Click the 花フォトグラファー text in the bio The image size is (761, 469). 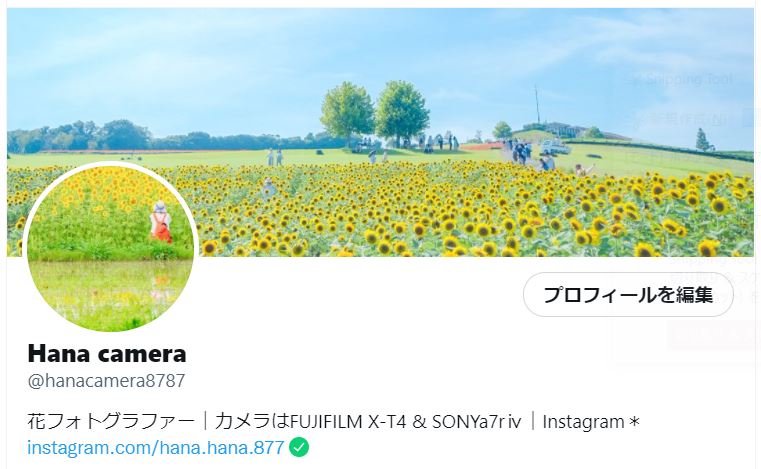click(x=111, y=421)
